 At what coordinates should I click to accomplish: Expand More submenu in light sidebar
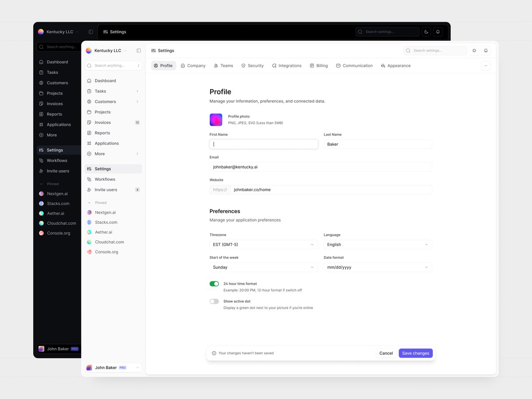pyautogui.click(x=137, y=154)
